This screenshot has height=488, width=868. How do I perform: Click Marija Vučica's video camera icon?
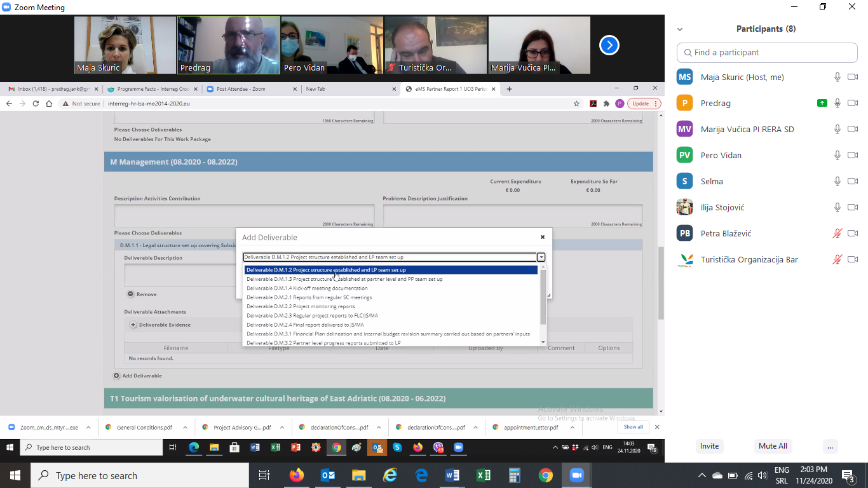tap(853, 129)
